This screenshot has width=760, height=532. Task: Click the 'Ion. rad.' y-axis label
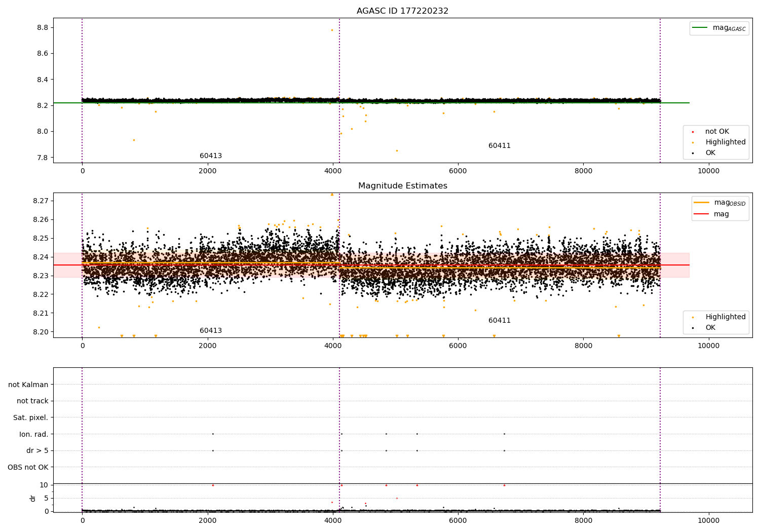tap(34, 435)
